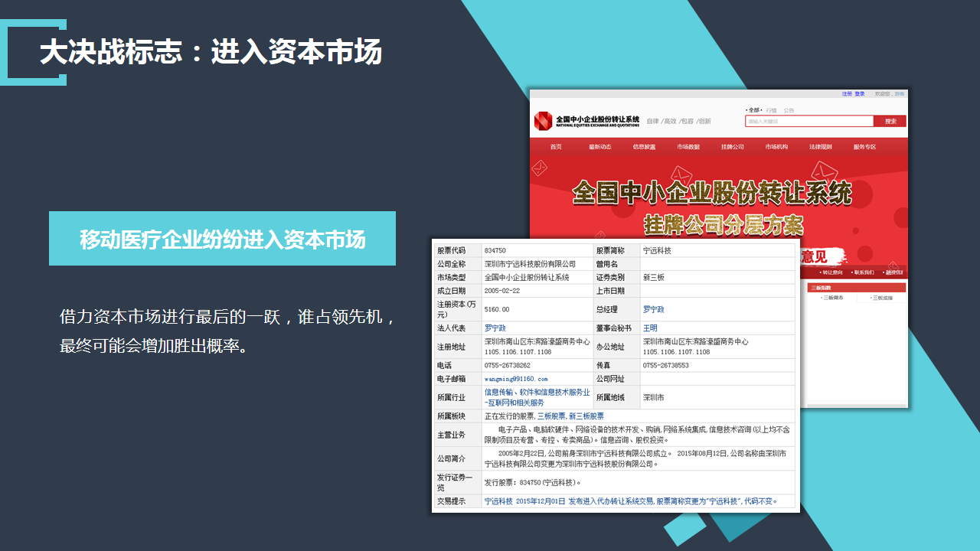Open the 首页 nav menu item
Screen dimensions: 980x551
(556, 147)
